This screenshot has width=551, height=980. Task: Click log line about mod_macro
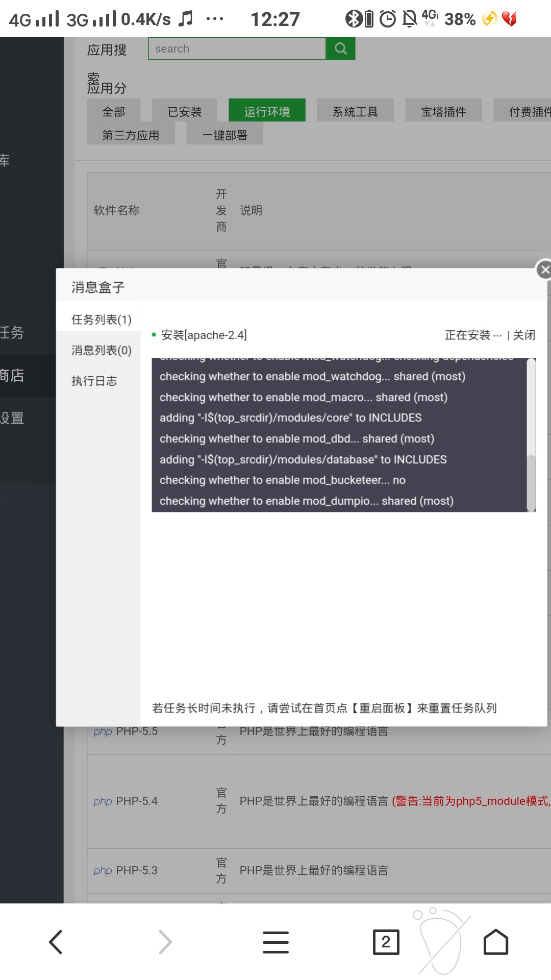pyautogui.click(x=304, y=397)
